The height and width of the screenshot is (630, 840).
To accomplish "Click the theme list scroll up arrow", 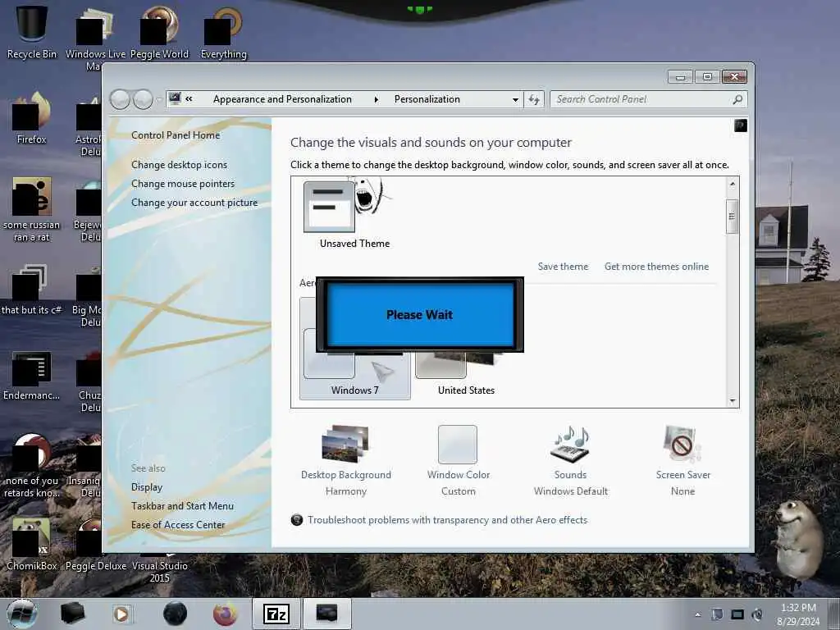I will 733,184.
